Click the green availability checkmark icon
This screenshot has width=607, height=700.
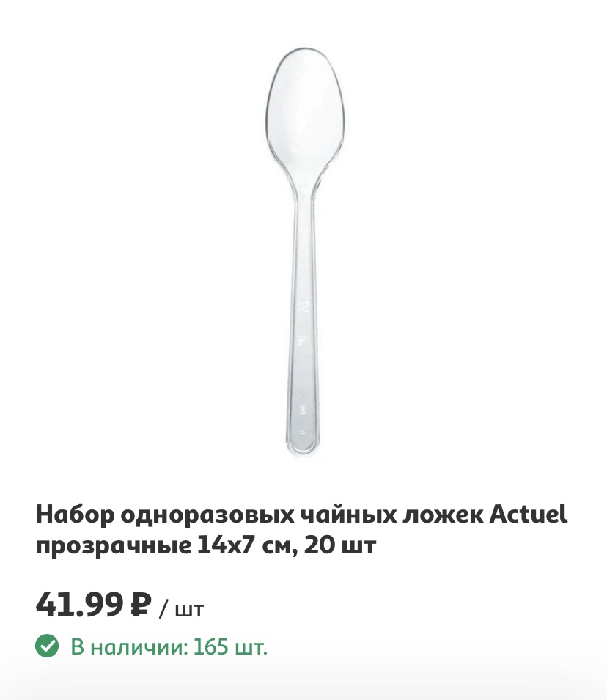[x=47, y=646]
